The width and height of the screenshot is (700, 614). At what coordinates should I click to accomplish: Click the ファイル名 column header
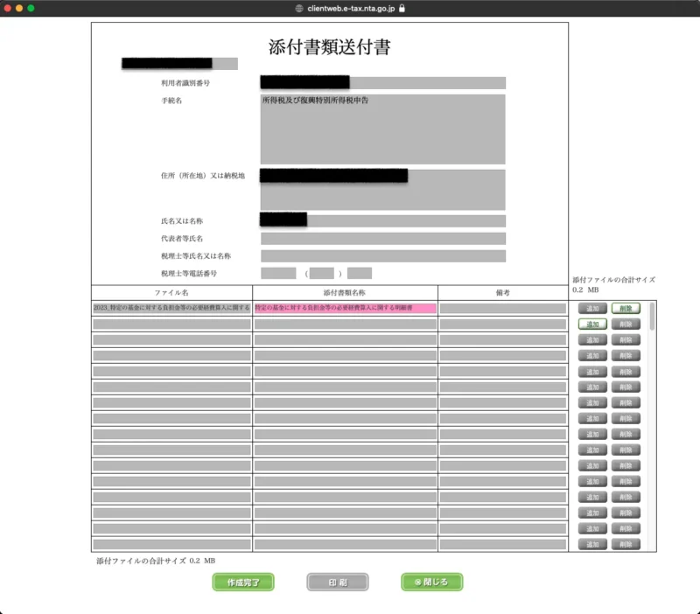pos(171,293)
